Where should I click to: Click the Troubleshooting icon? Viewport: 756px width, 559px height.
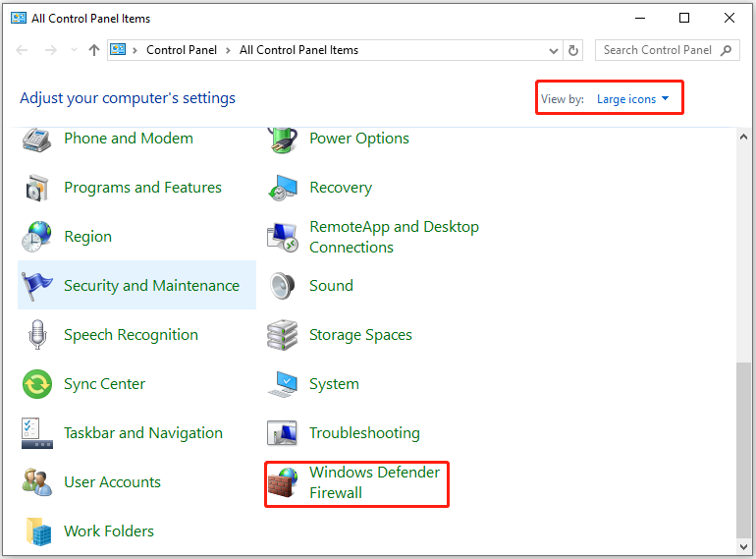point(282,433)
